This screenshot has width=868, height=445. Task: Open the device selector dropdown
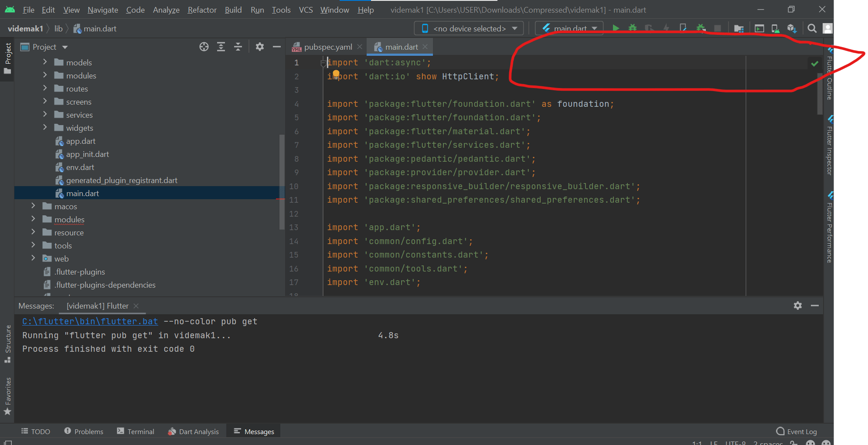click(468, 28)
